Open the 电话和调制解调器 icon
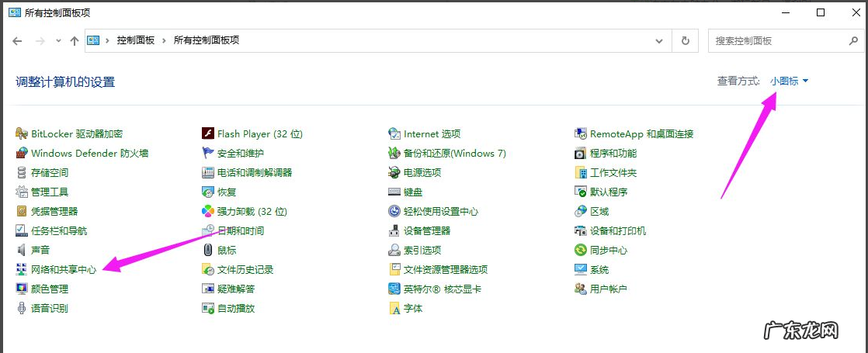 click(207, 173)
